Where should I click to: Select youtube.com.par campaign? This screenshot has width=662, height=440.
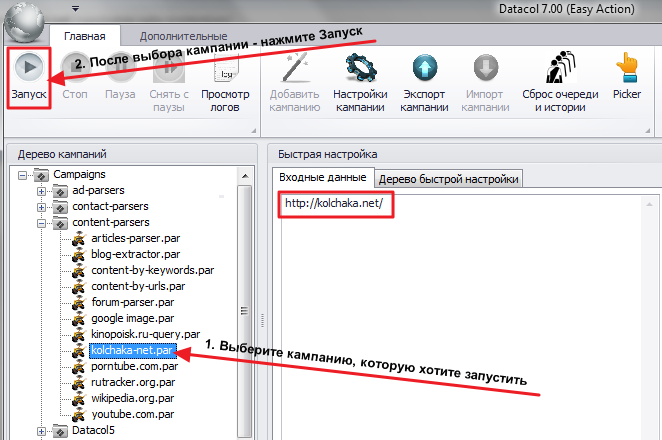coord(133,415)
